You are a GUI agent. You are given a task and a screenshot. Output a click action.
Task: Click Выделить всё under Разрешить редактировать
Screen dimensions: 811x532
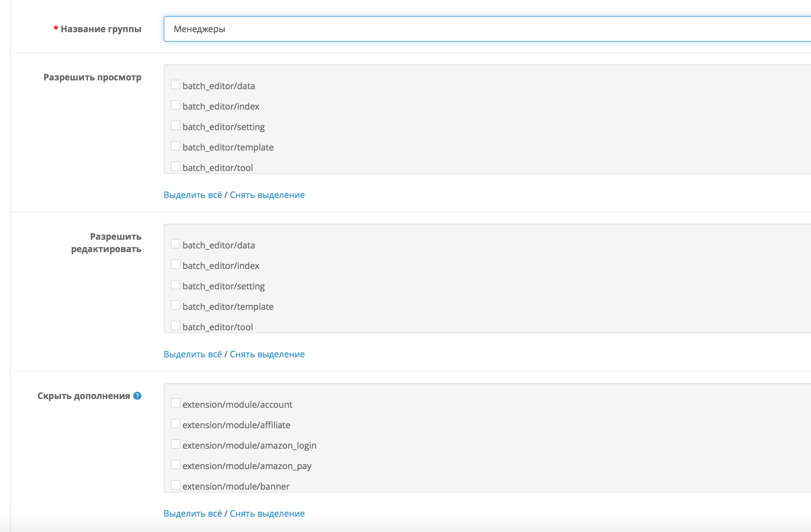tap(193, 354)
